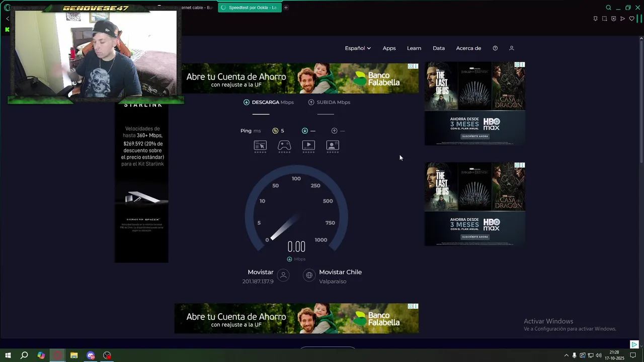Close the top Banco Falabella ad

click(x=416, y=66)
